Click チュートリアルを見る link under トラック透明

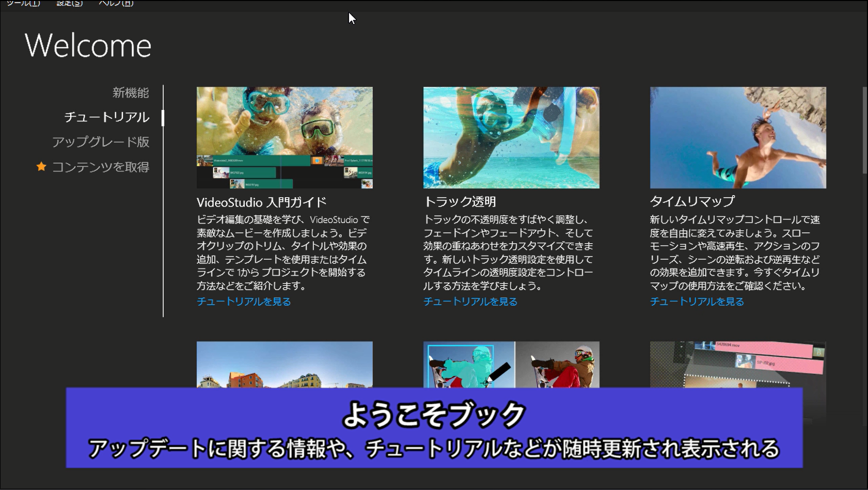click(x=470, y=302)
